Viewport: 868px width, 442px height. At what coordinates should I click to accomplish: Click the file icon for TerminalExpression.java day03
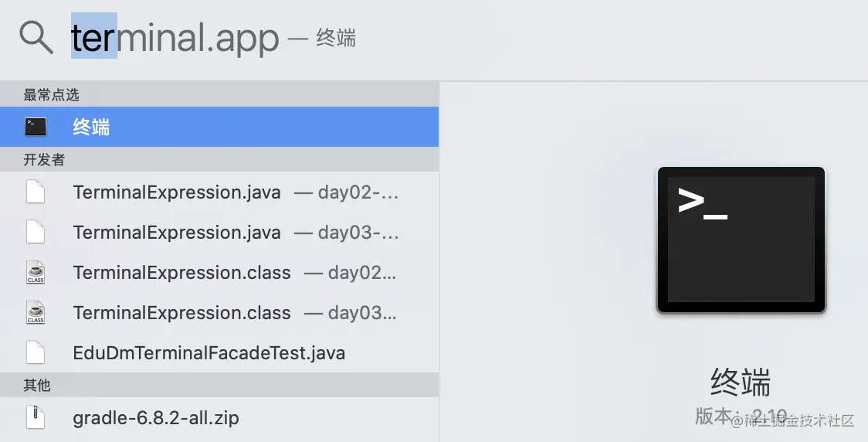tap(36, 232)
